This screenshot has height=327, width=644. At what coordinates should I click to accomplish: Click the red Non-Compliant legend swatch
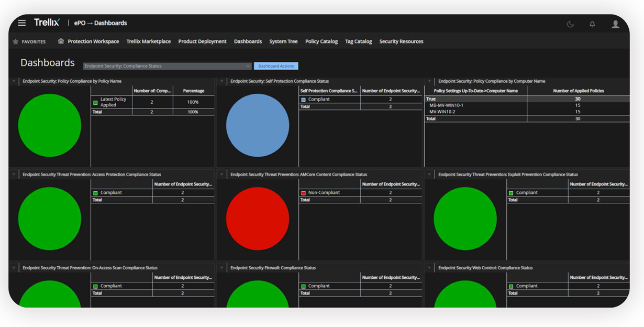pyautogui.click(x=303, y=193)
